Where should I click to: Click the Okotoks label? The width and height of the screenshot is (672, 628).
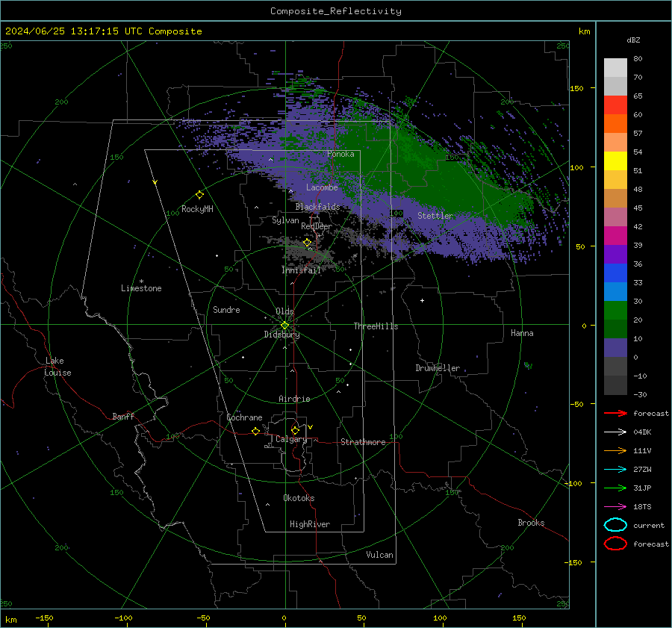point(299,498)
